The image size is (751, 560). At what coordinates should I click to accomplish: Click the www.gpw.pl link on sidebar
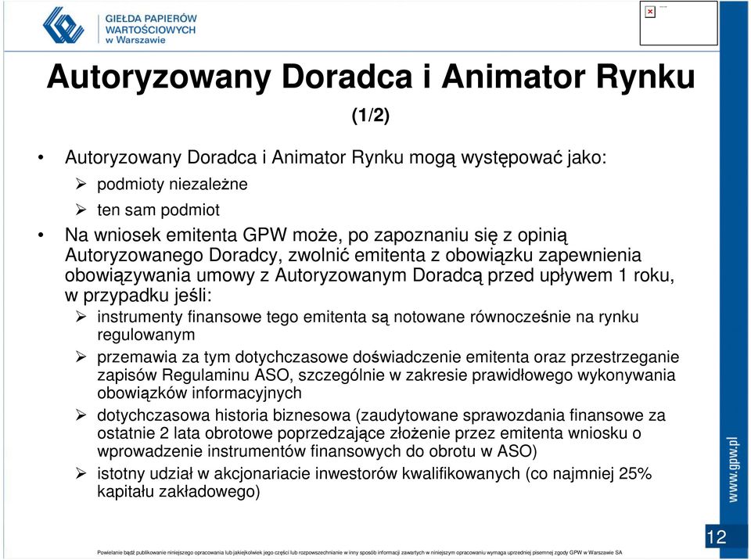click(733, 469)
